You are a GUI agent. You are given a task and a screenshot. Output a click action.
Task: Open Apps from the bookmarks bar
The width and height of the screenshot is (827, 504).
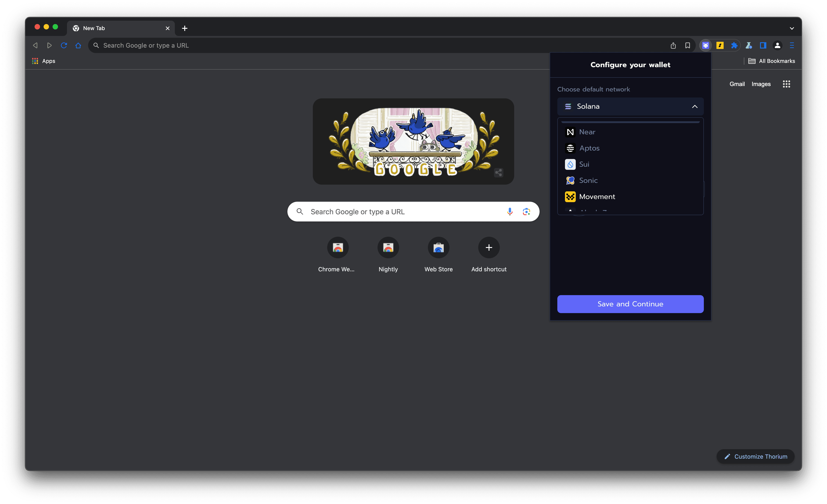point(44,61)
